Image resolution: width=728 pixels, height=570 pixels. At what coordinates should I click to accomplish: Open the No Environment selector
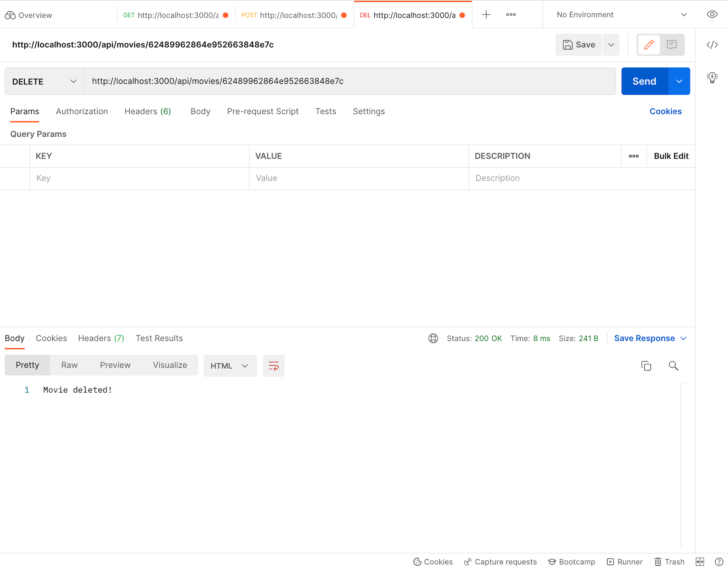pos(621,15)
